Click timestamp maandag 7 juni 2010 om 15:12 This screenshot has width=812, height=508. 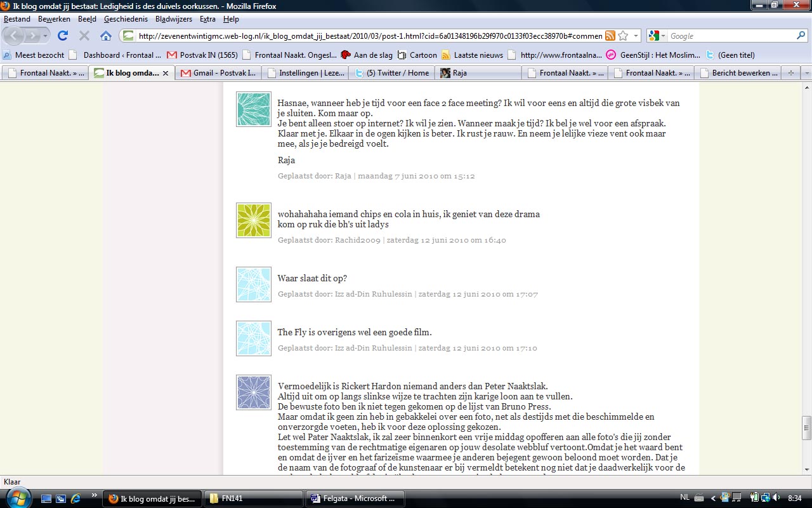tap(416, 176)
